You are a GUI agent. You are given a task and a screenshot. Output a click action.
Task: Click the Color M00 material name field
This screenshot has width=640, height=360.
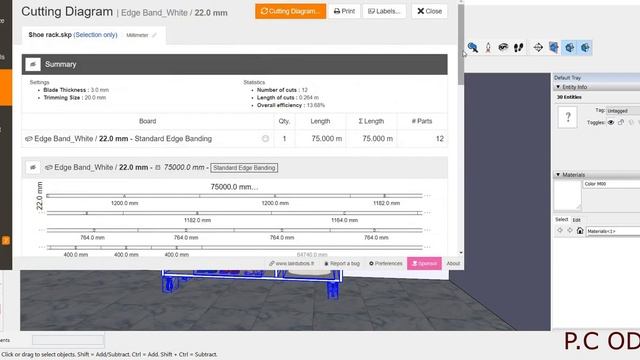(x=611, y=184)
